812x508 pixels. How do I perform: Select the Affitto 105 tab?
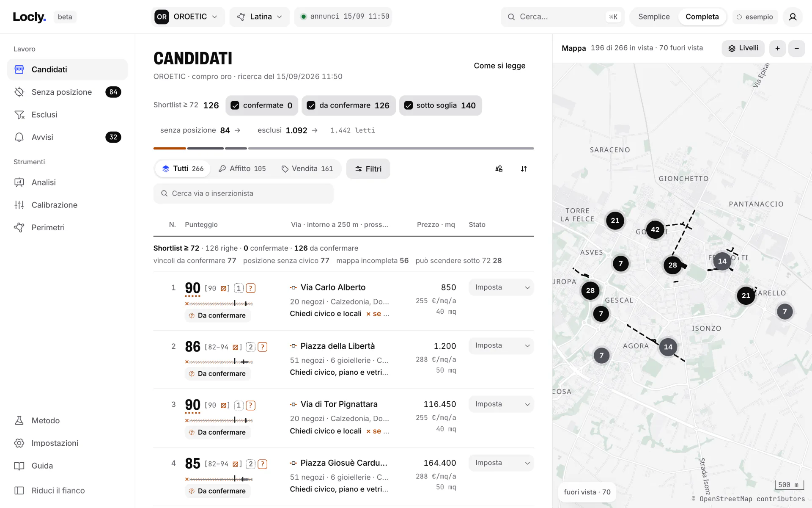[x=242, y=169]
